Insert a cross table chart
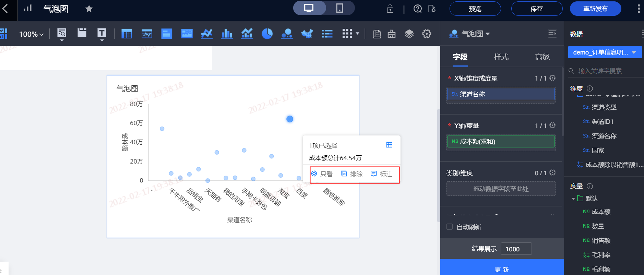The height and width of the screenshot is (275, 644). tap(127, 34)
